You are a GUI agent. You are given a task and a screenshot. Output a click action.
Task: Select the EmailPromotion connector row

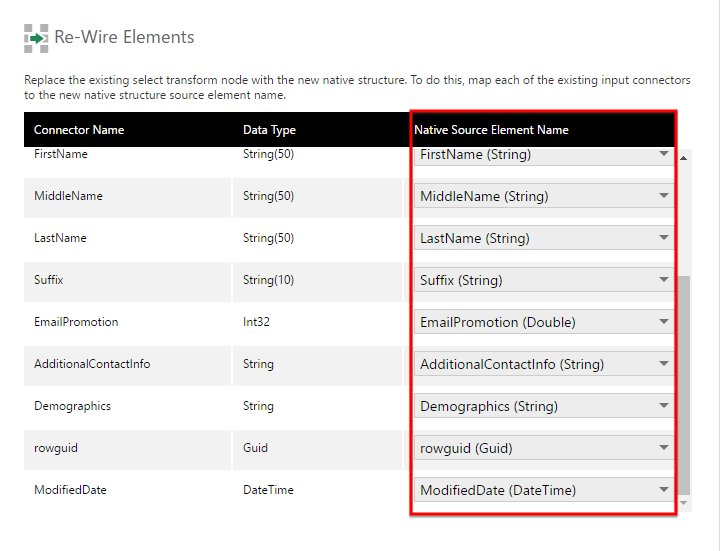coord(76,323)
